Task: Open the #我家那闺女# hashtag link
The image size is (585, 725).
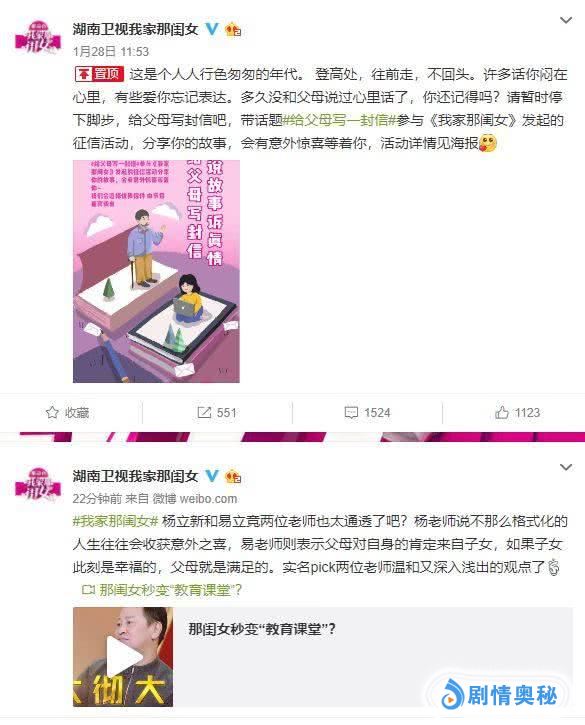Action: tap(116, 521)
